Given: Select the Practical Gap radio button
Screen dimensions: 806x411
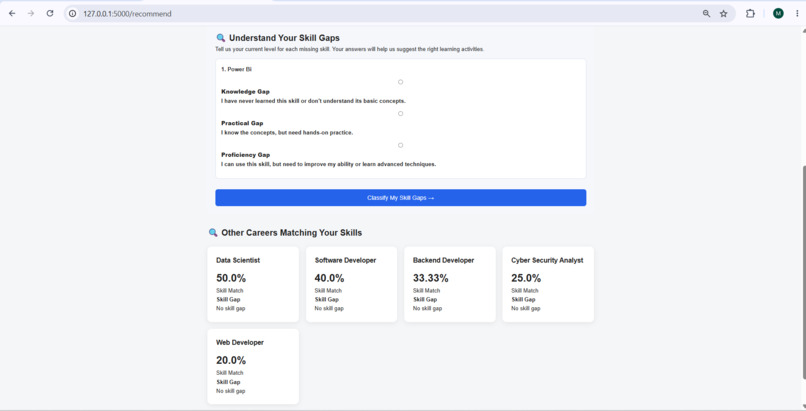Looking at the screenshot, I should pos(400,114).
